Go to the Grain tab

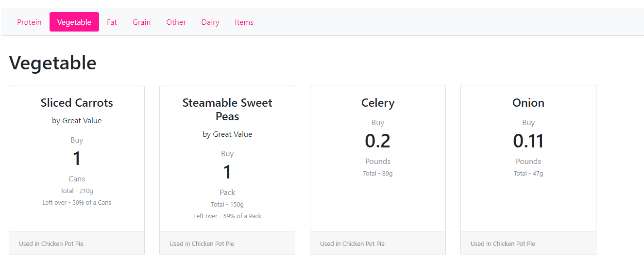(141, 22)
